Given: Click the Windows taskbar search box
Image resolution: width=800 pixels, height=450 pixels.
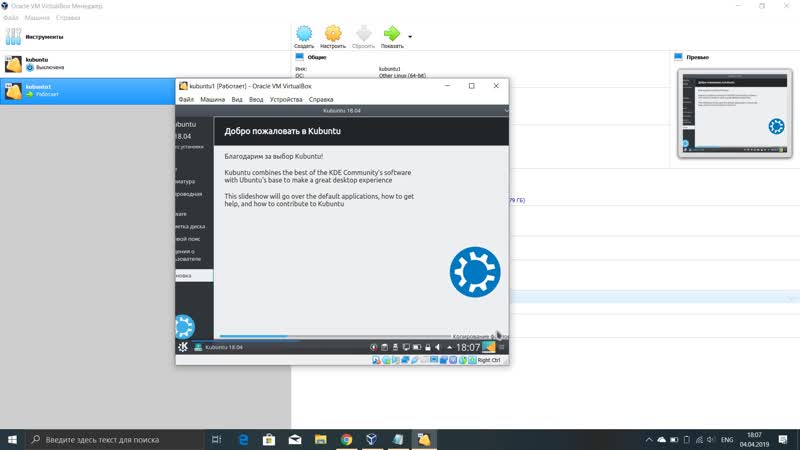Looking at the screenshot, I should click(x=114, y=439).
